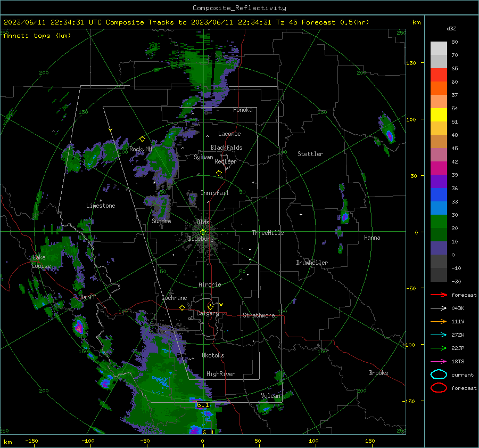
Task: Click the Airdrie city label
Action: 210,284
